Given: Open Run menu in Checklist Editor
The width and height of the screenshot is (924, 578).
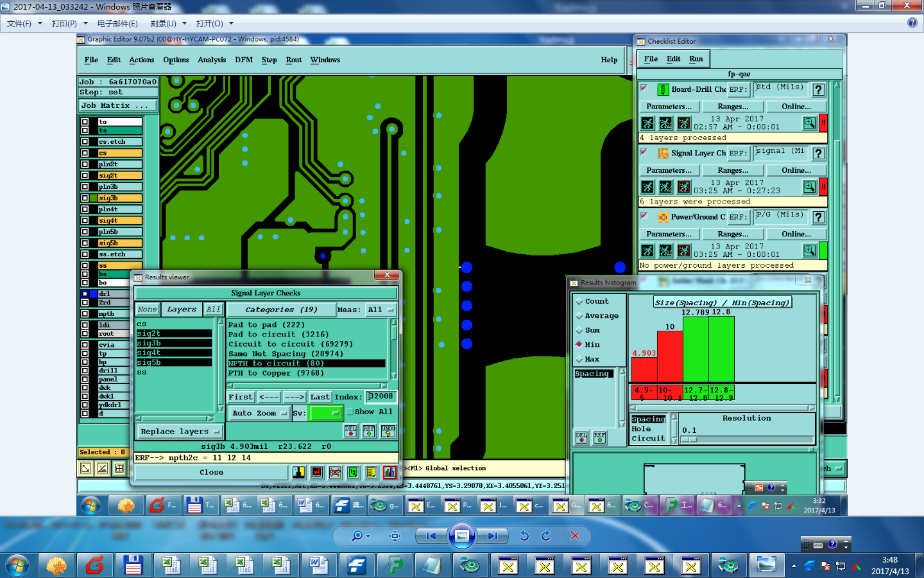Looking at the screenshot, I should click(x=696, y=58).
